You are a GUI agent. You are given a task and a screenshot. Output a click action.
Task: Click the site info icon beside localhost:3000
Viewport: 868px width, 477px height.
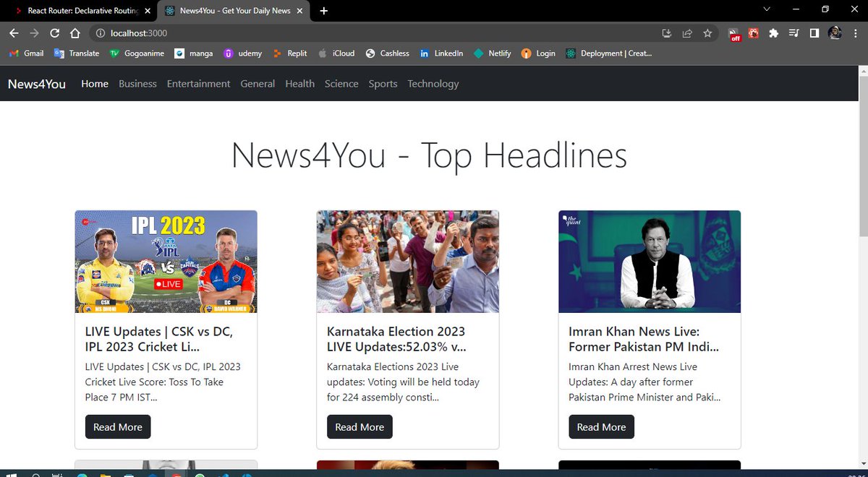101,33
